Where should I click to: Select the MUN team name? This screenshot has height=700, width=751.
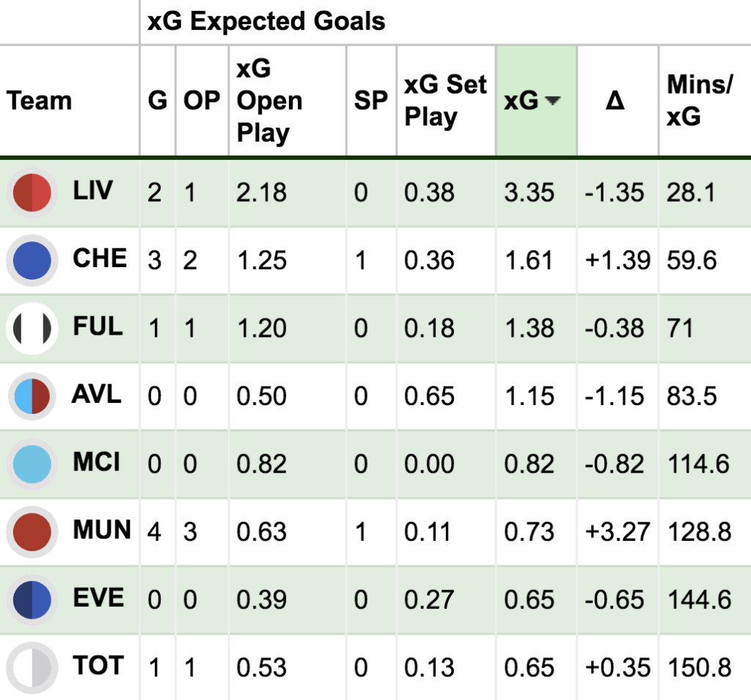pyautogui.click(x=102, y=531)
